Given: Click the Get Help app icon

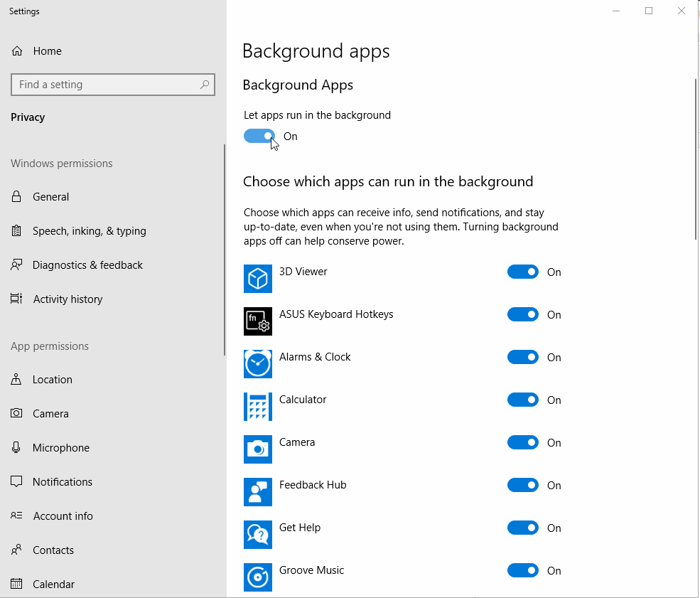Looking at the screenshot, I should [257, 535].
